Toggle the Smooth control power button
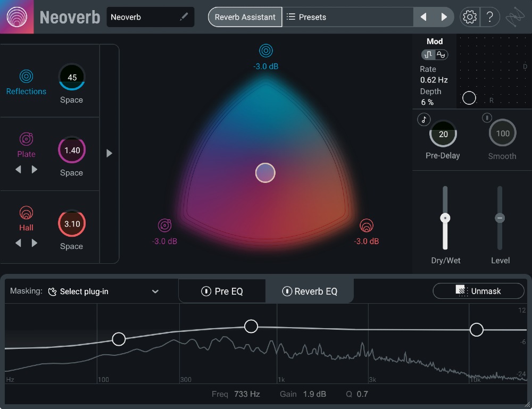The image size is (532, 409). (487, 118)
